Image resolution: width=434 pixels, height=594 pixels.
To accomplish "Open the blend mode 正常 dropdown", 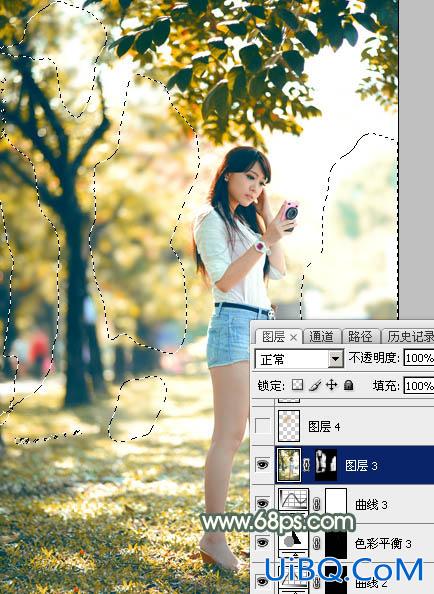I will (299, 359).
